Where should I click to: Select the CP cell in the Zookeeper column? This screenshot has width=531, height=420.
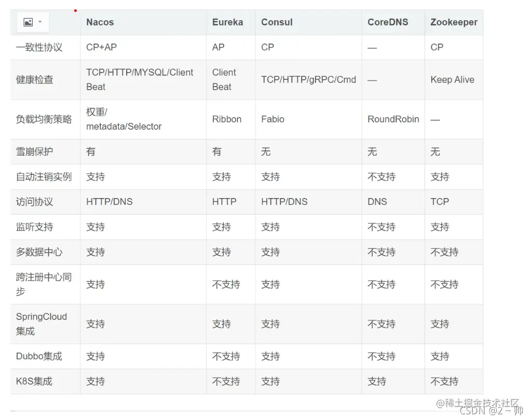coord(437,47)
